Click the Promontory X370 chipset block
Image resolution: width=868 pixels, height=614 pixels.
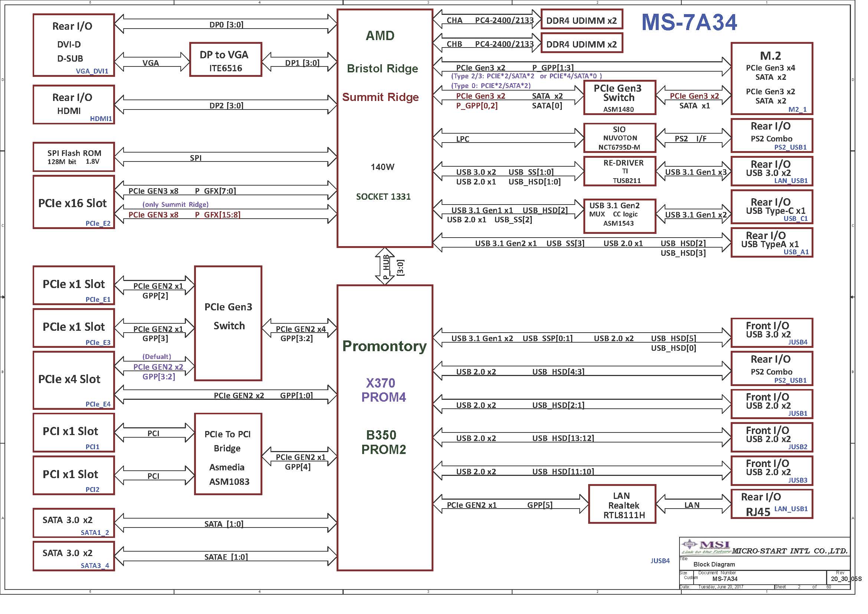(384, 428)
